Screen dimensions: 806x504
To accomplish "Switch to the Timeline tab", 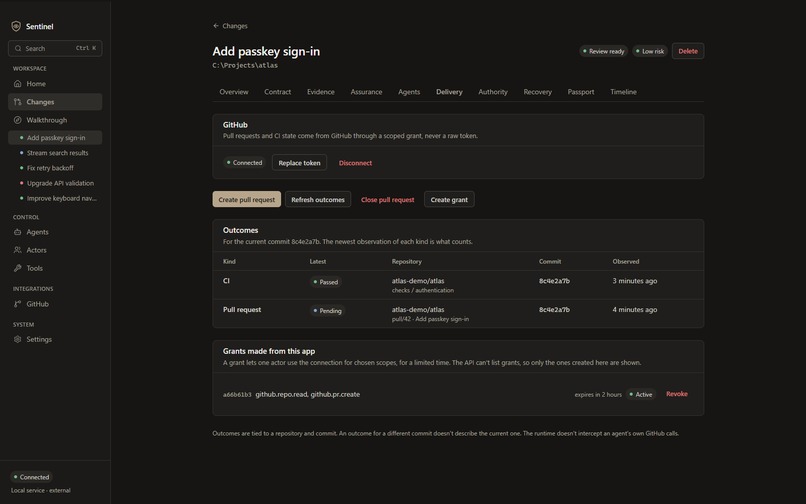I will click(x=624, y=92).
